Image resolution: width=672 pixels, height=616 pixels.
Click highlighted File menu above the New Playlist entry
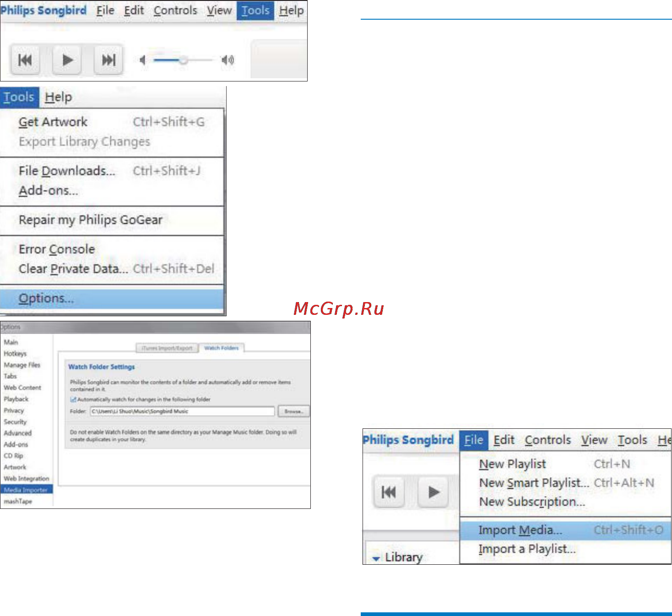pos(474,440)
